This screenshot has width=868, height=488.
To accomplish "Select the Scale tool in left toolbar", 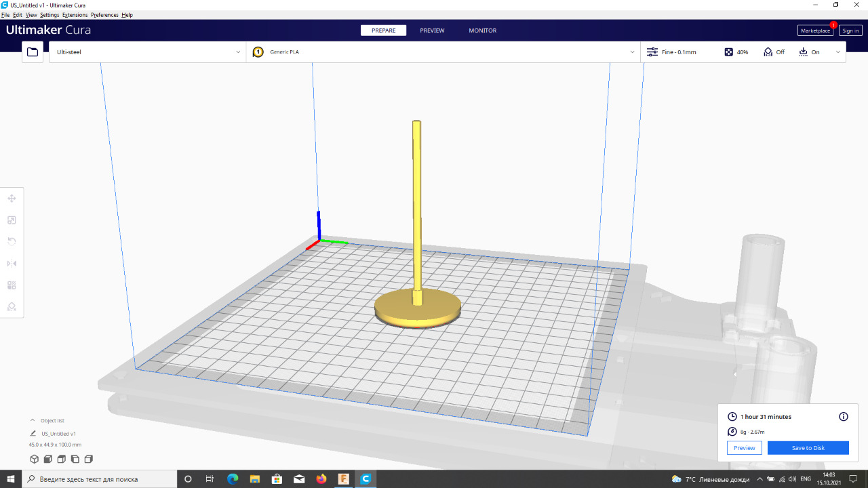I will click(x=12, y=220).
